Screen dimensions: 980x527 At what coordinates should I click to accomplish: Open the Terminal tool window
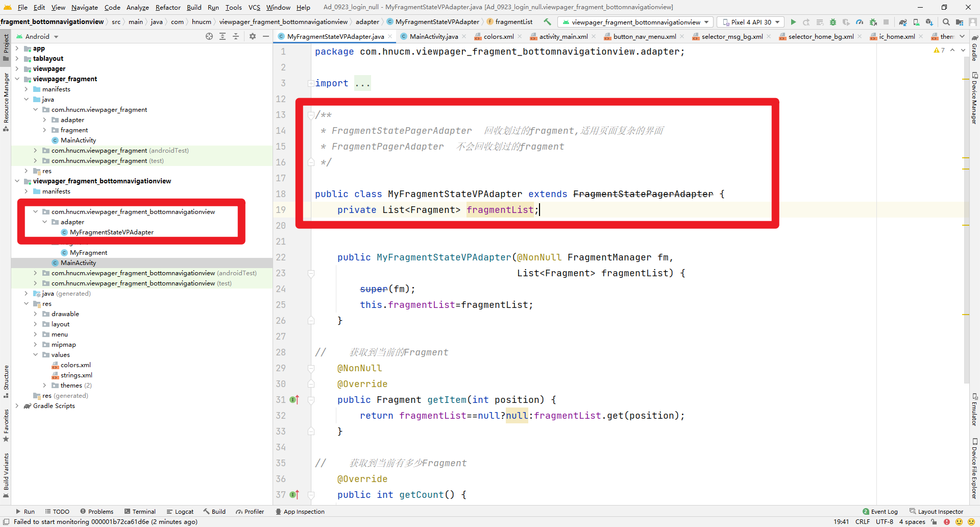point(140,511)
